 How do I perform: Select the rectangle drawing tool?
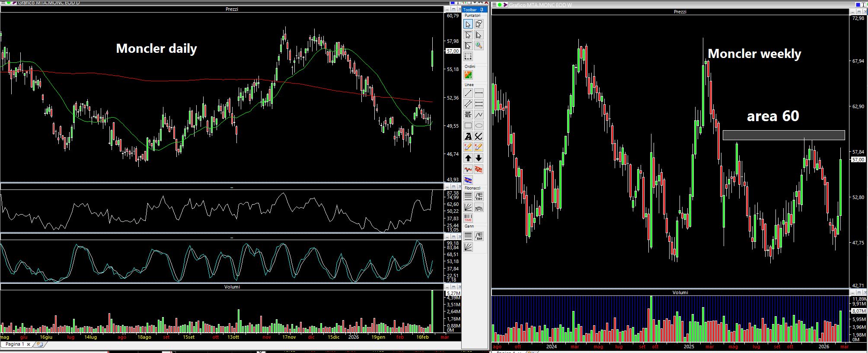click(x=468, y=125)
